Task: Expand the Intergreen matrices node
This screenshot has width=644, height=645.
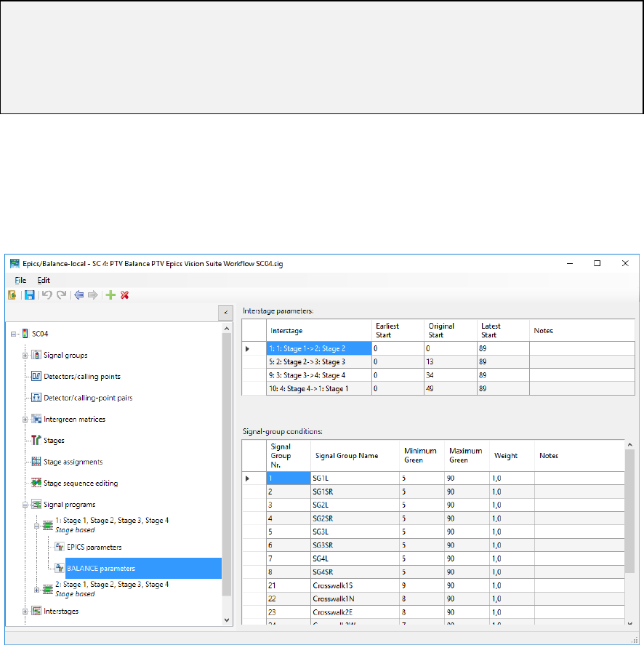Action: tap(25, 420)
